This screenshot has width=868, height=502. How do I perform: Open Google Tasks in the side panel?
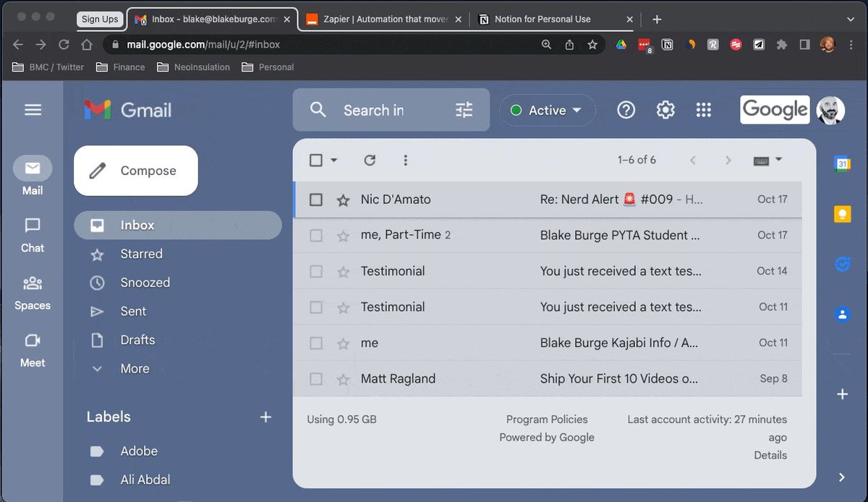pyautogui.click(x=842, y=265)
